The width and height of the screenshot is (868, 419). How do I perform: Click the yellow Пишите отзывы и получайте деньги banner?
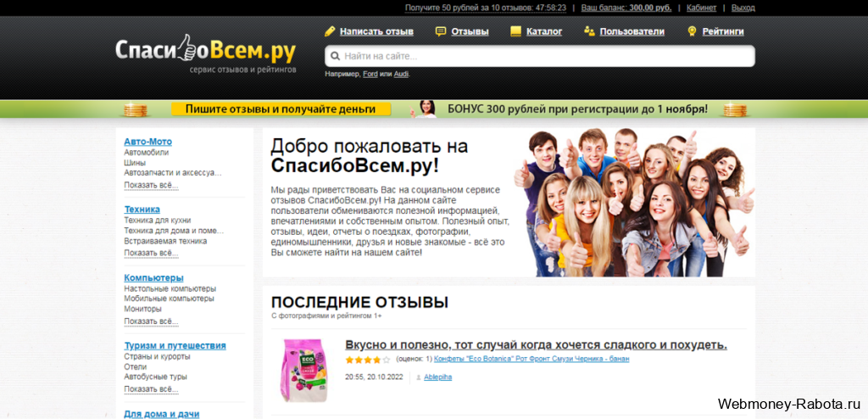coord(280,109)
